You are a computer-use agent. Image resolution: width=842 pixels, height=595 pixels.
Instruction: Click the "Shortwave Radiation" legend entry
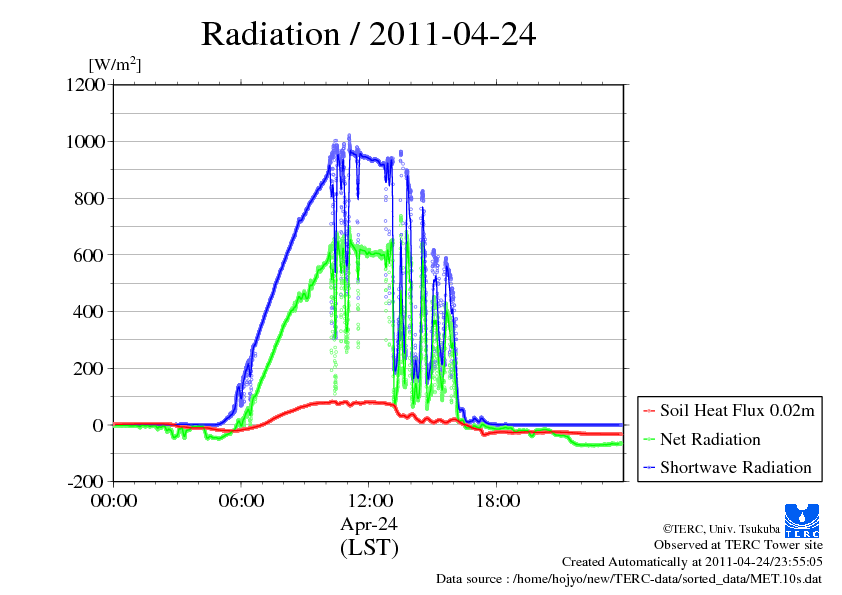pyautogui.click(x=736, y=468)
